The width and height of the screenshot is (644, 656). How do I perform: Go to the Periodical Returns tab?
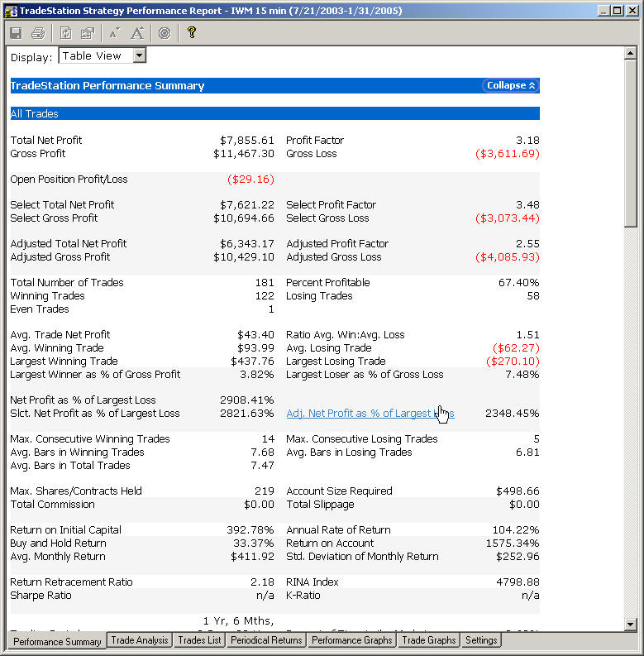(266, 640)
